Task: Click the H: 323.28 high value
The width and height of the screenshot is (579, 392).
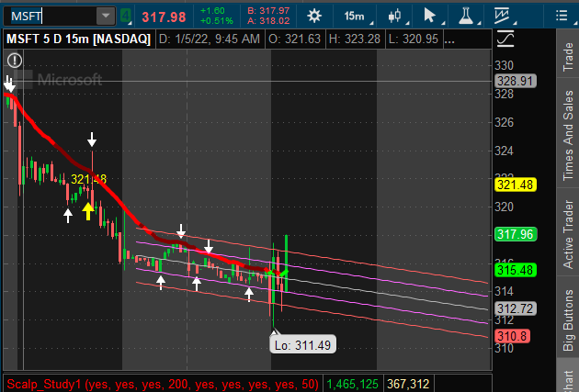Action: pyautogui.click(x=355, y=39)
